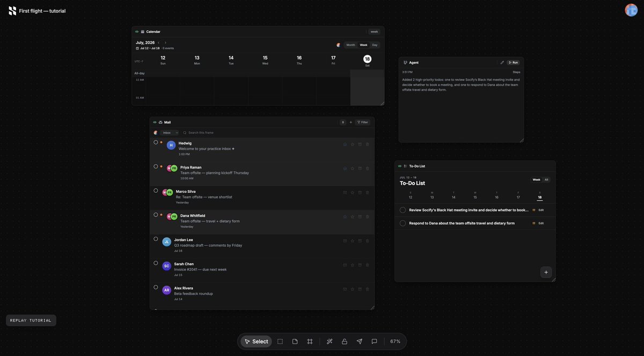Open the Filter button in Mail
644x356 pixels.
click(x=363, y=122)
